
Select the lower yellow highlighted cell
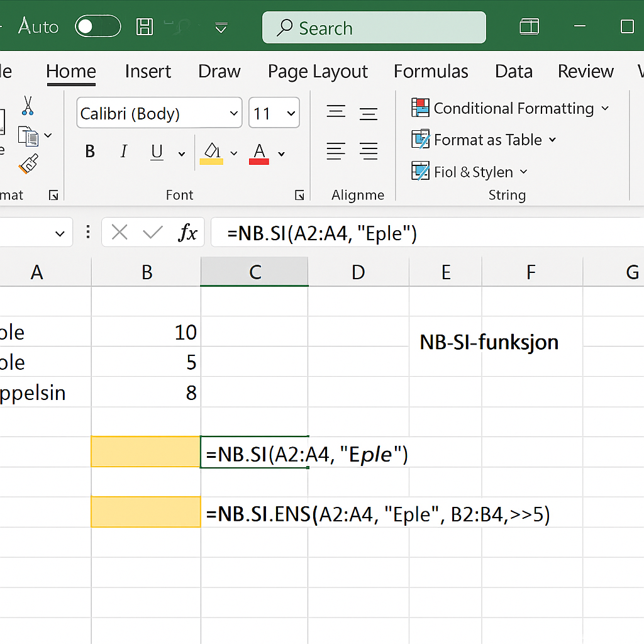pyautogui.click(x=146, y=512)
